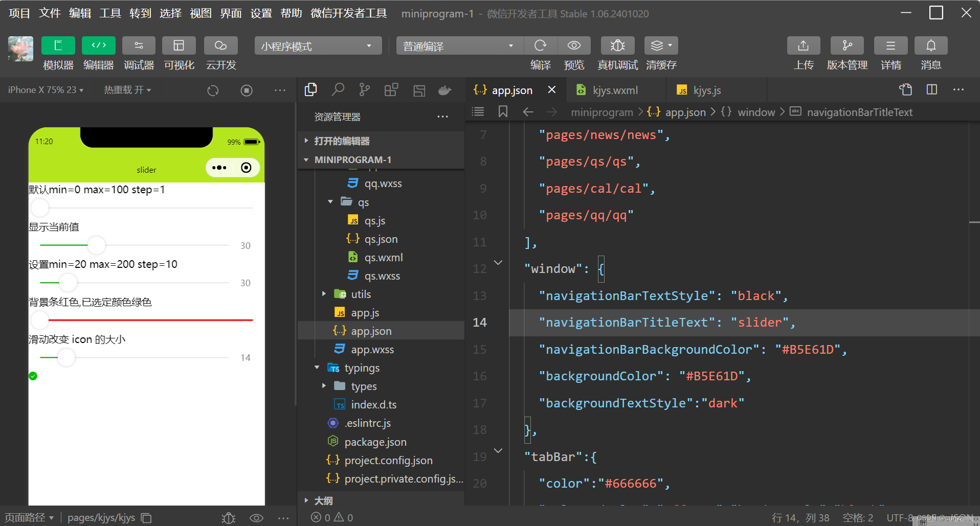Open the 文件 menu
The height and width of the screenshot is (526, 980).
pyautogui.click(x=50, y=13)
